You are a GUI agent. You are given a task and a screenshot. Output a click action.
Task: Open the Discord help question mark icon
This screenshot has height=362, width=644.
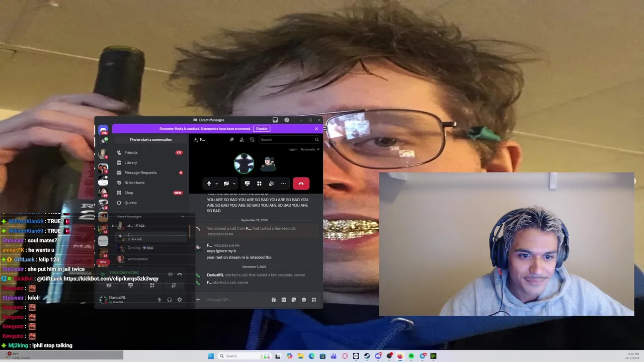tap(287, 120)
